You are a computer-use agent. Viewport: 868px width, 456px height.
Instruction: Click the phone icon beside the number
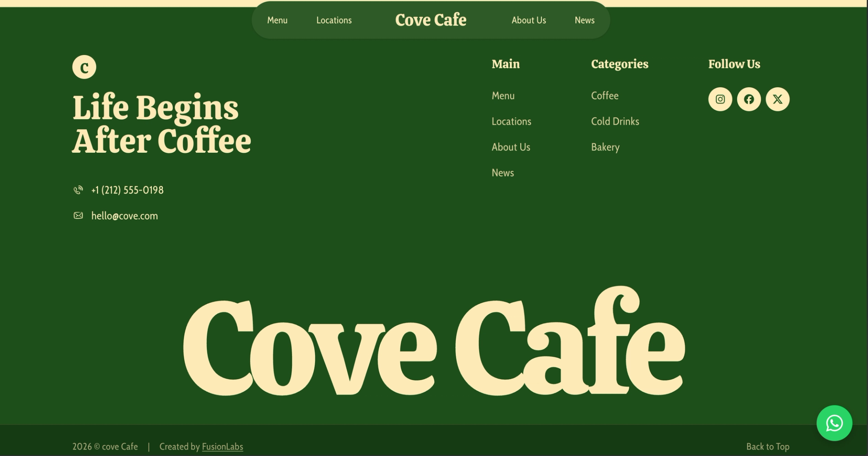[x=78, y=190]
